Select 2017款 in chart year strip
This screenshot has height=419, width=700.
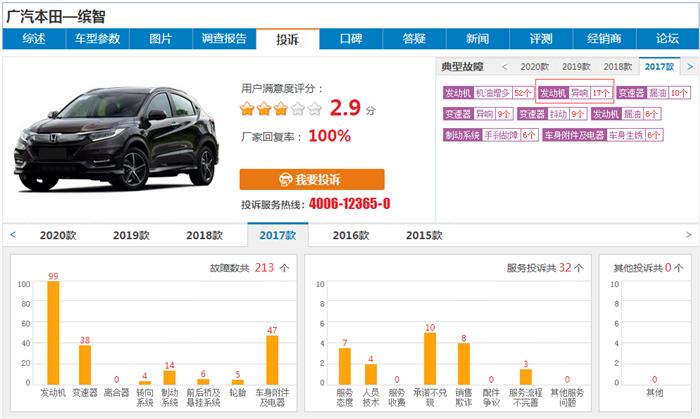(x=278, y=235)
